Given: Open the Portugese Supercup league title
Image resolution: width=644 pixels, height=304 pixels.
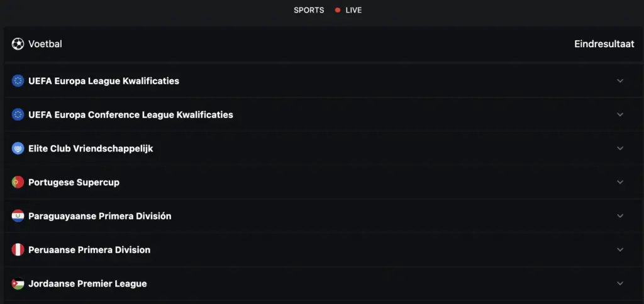Looking at the screenshot, I should coord(74,182).
